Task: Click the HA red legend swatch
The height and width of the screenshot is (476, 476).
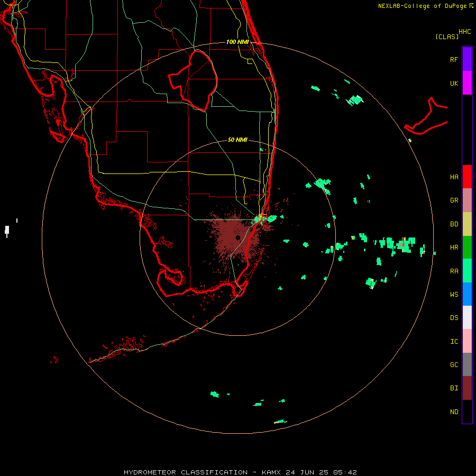Action: [467, 177]
